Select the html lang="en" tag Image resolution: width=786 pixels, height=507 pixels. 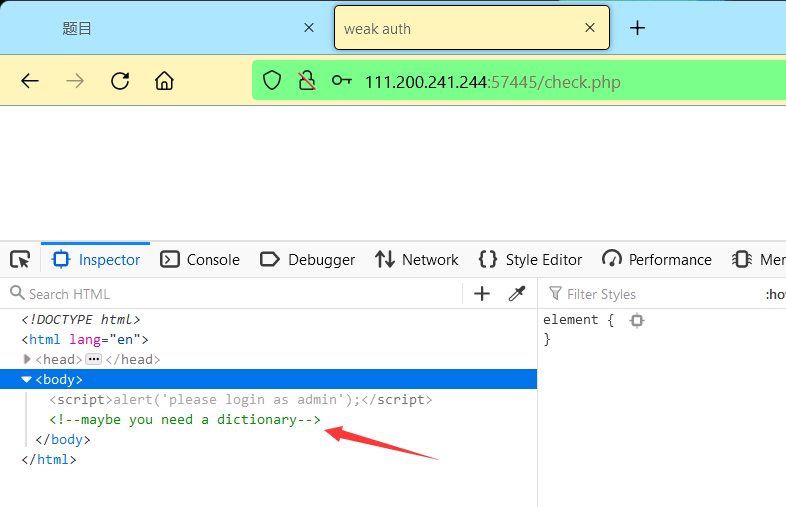click(x=85, y=340)
